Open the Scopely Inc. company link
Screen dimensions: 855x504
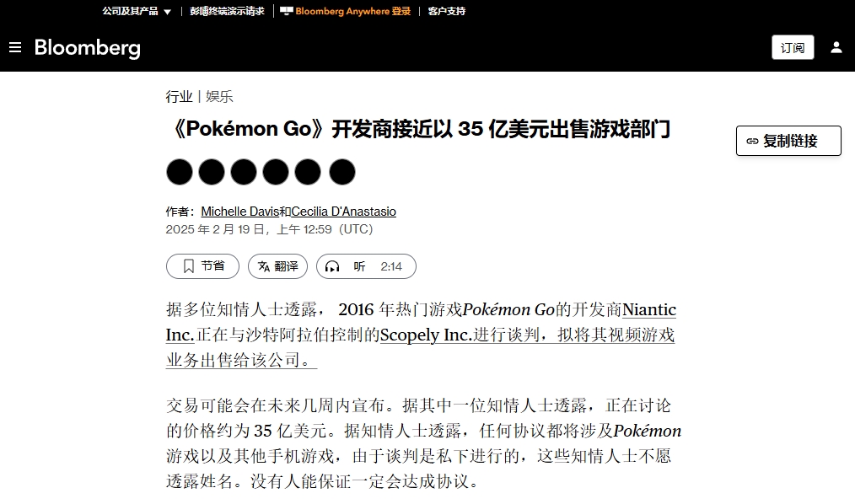(426, 335)
